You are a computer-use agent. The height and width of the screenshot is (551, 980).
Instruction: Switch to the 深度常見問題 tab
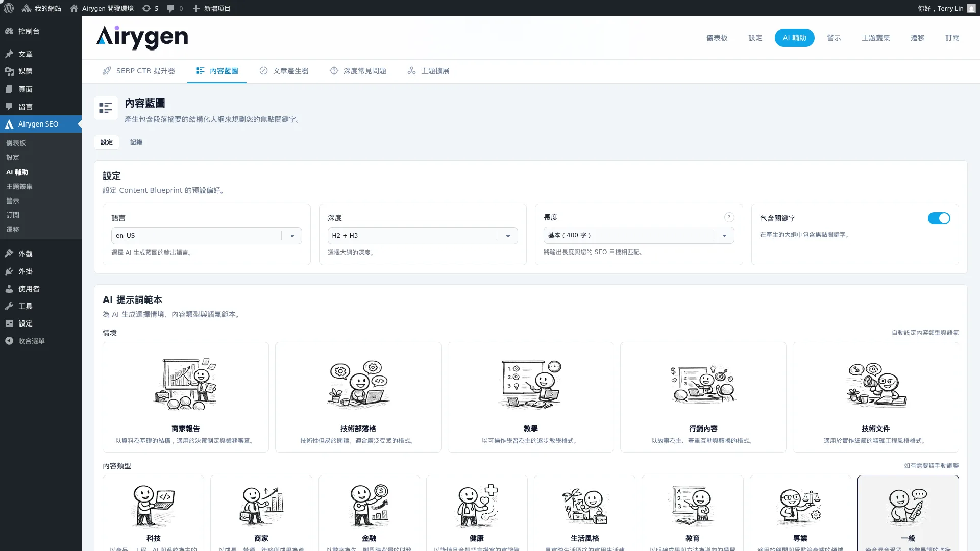(358, 71)
